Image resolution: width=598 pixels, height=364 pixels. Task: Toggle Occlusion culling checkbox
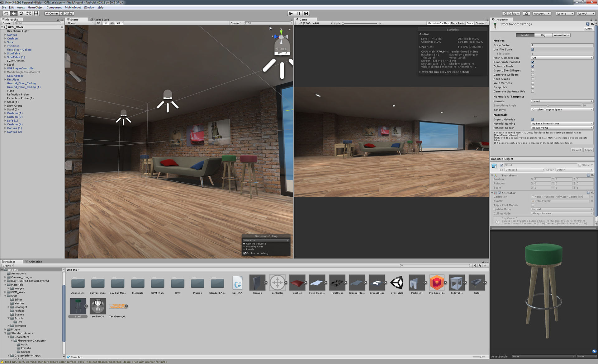pyautogui.click(x=244, y=253)
